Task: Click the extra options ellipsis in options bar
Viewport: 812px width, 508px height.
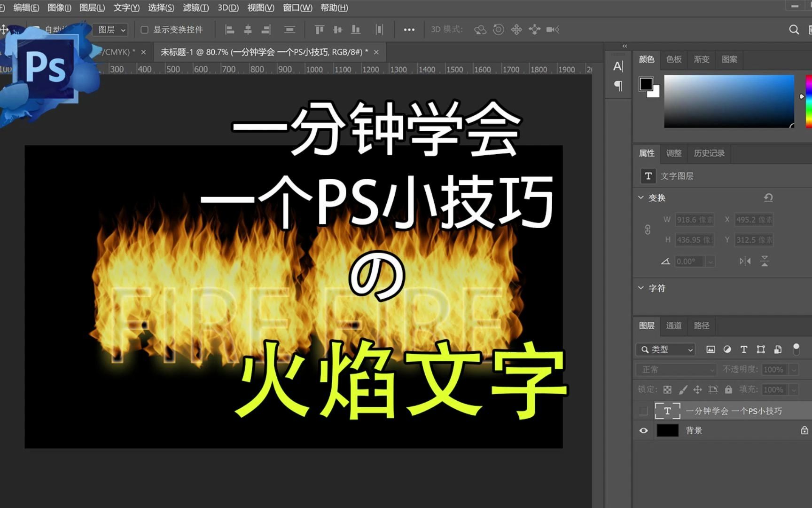Action: [409, 29]
